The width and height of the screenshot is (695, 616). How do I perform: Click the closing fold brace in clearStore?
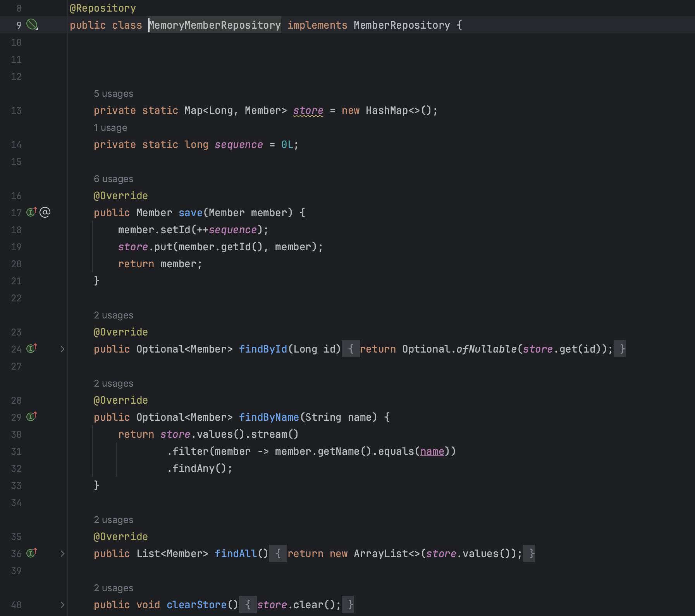[348, 605]
